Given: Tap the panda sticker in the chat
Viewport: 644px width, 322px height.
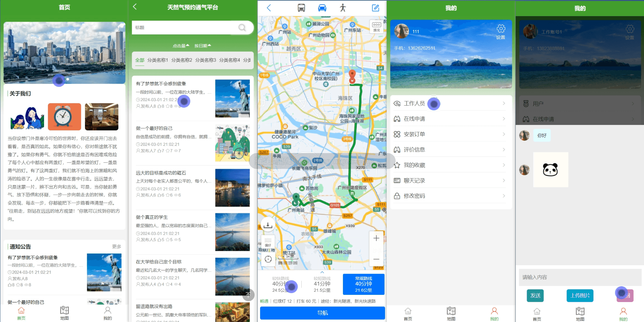Looking at the screenshot, I should pos(550,170).
